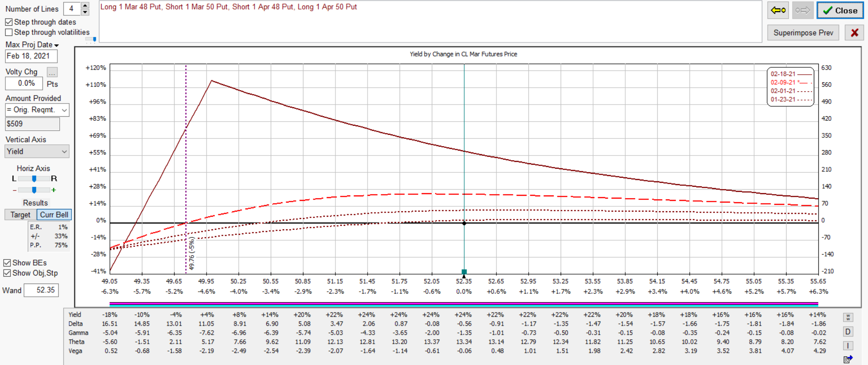The height and width of the screenshot is (365, 868).
Task: Click the P.P. 75% result value
Action: (x=61, y=245)
